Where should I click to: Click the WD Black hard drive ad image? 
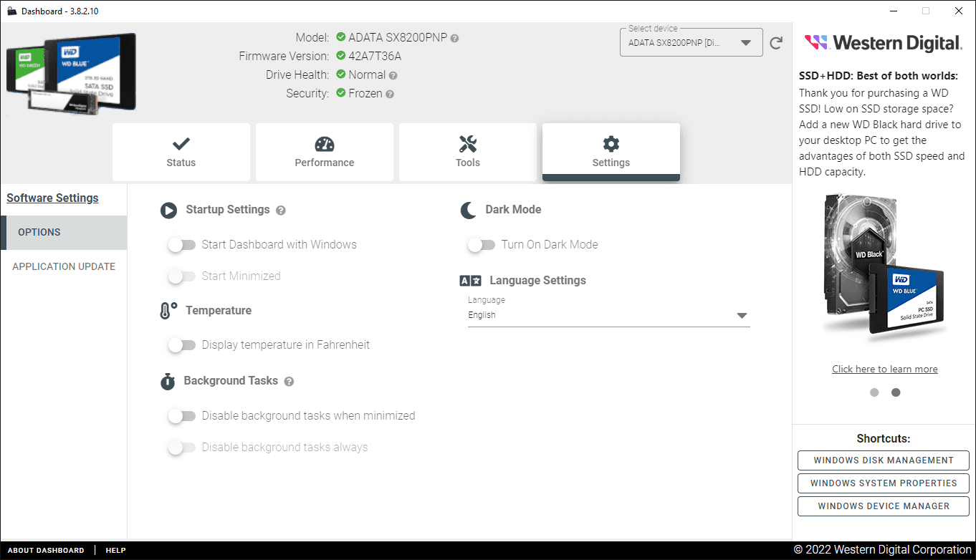click(885, 266)
